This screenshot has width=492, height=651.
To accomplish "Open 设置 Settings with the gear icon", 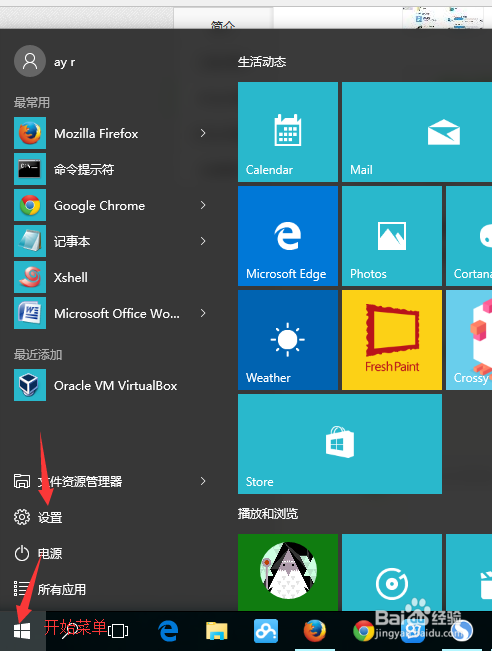I will coord(38,517).
